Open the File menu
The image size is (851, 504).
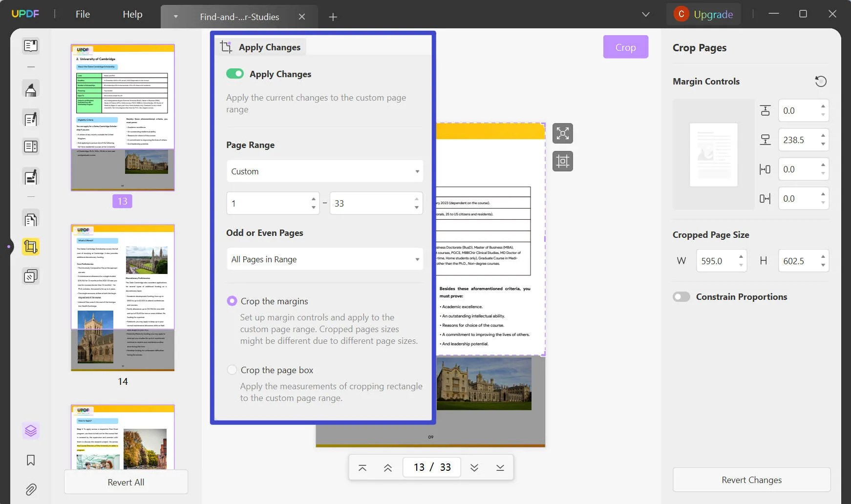82,14
